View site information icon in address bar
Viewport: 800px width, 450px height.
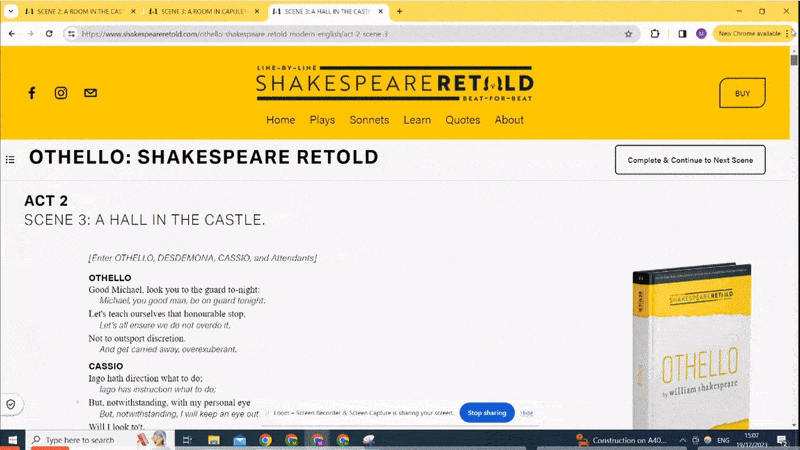pos(71,34)
